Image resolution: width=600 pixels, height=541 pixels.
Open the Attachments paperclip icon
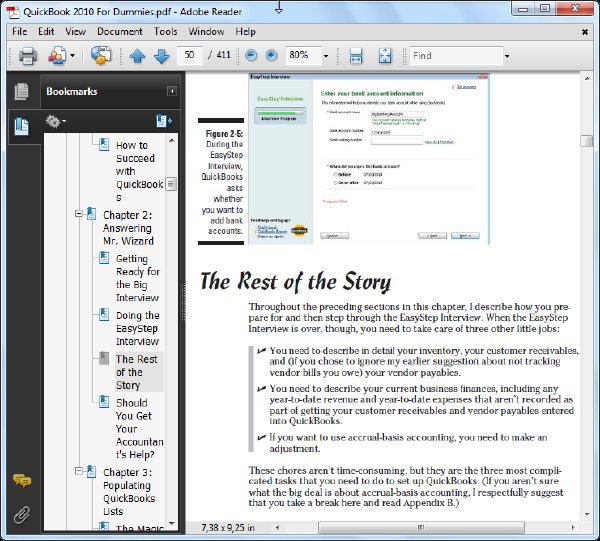(x=22, y=515)
